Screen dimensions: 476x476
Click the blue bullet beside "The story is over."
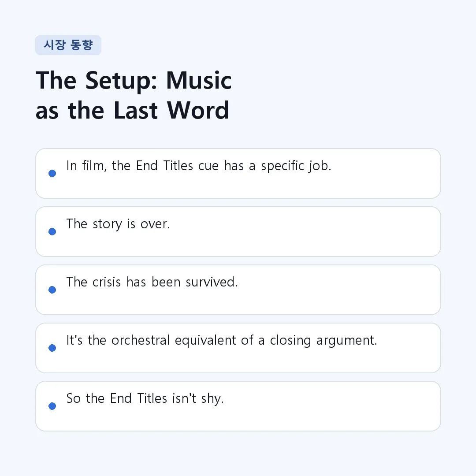pos(52,232)
